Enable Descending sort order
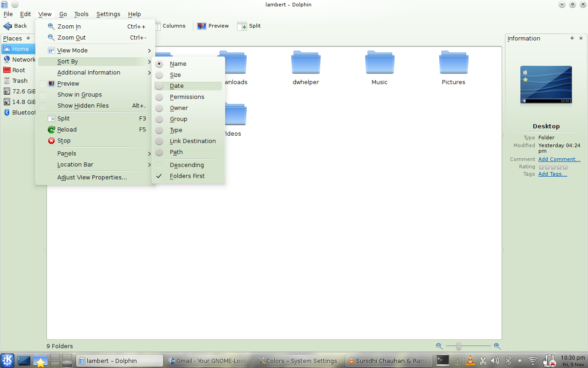 (188, 165)
